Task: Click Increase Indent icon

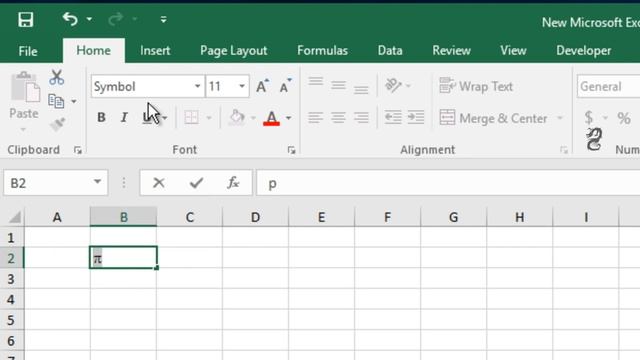Action: tap(416, 118)
